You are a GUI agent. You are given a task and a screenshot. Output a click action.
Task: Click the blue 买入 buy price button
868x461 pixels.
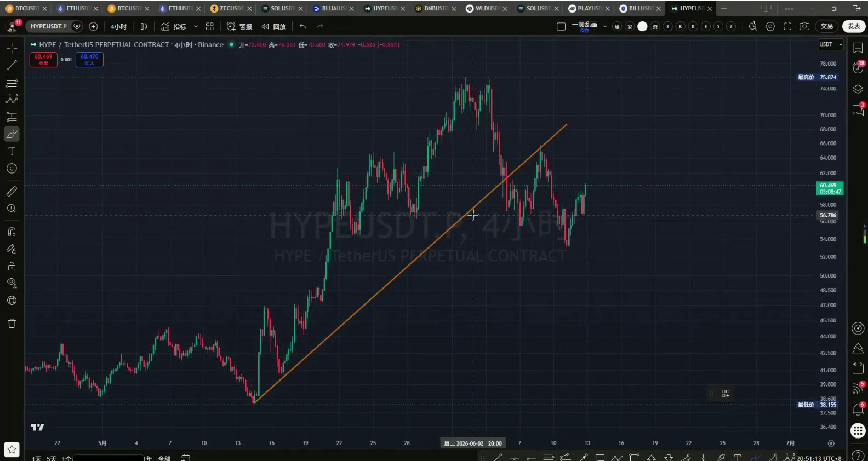[x=89, y=59]
